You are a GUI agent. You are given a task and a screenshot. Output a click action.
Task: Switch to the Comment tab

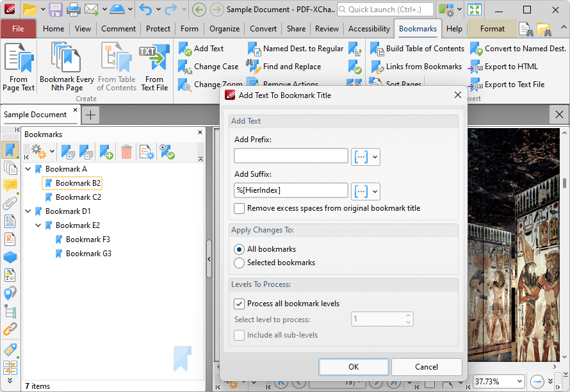(x=118, y=29)
